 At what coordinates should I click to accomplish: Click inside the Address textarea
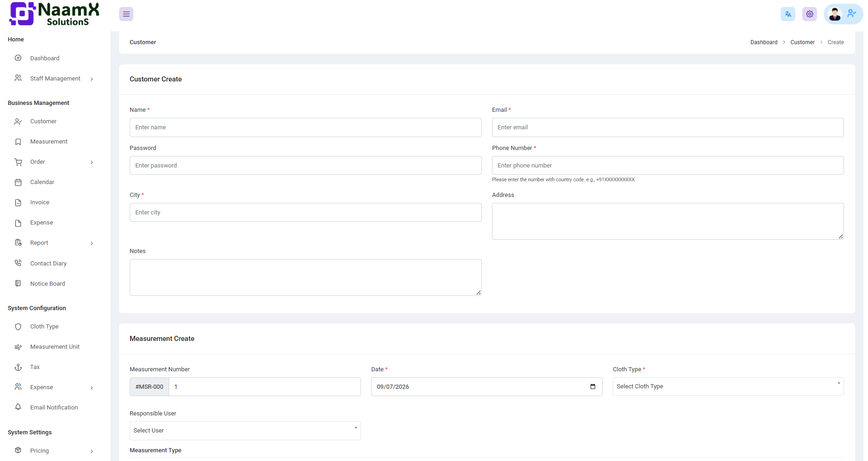click(668, 221)
